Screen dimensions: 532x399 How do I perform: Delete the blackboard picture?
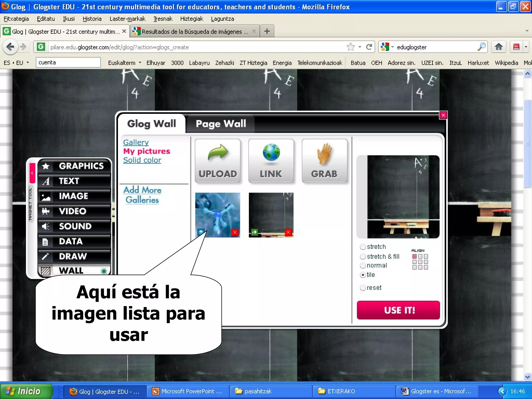[288, 232]
